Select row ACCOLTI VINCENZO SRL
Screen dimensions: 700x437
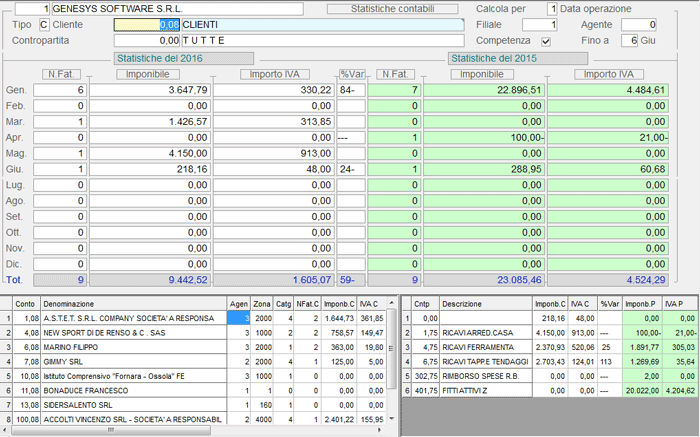194,420
